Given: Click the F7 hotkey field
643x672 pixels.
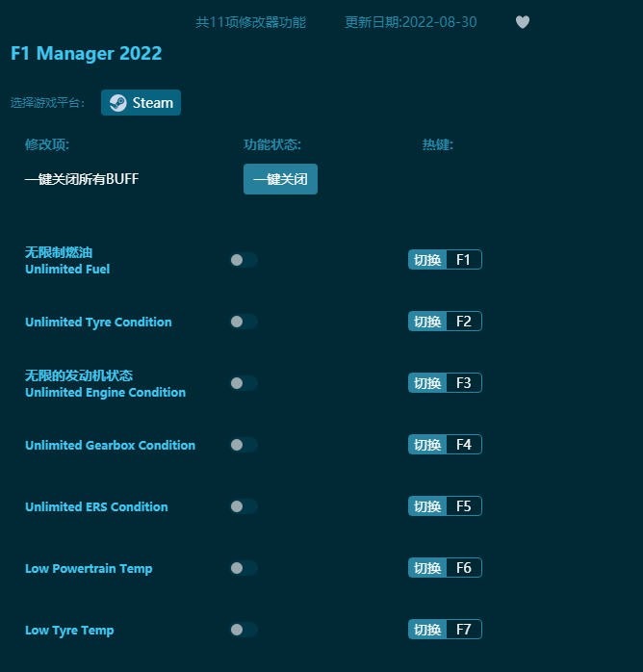Looking at the screenshot, I should [x=464, y=630].
